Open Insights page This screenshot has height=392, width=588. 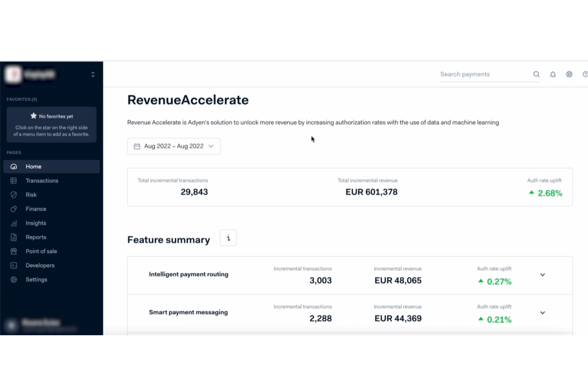click(52, 223)
